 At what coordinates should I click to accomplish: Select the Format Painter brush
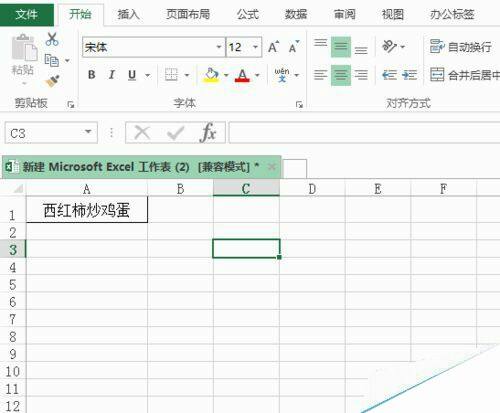coord(52,81)
